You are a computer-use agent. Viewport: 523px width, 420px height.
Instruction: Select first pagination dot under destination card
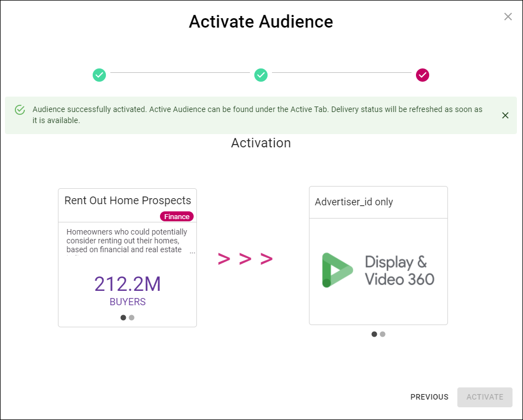(374, 334)
